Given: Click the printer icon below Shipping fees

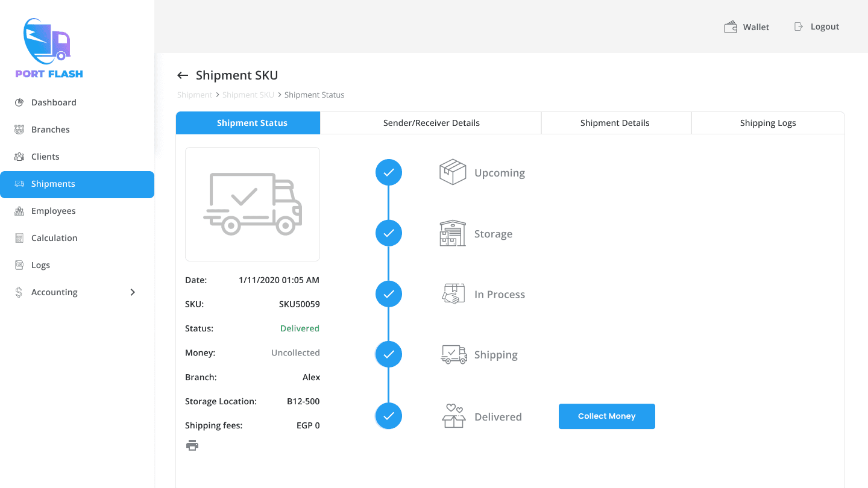Looking at the screenshot, I should pos(192,445).
